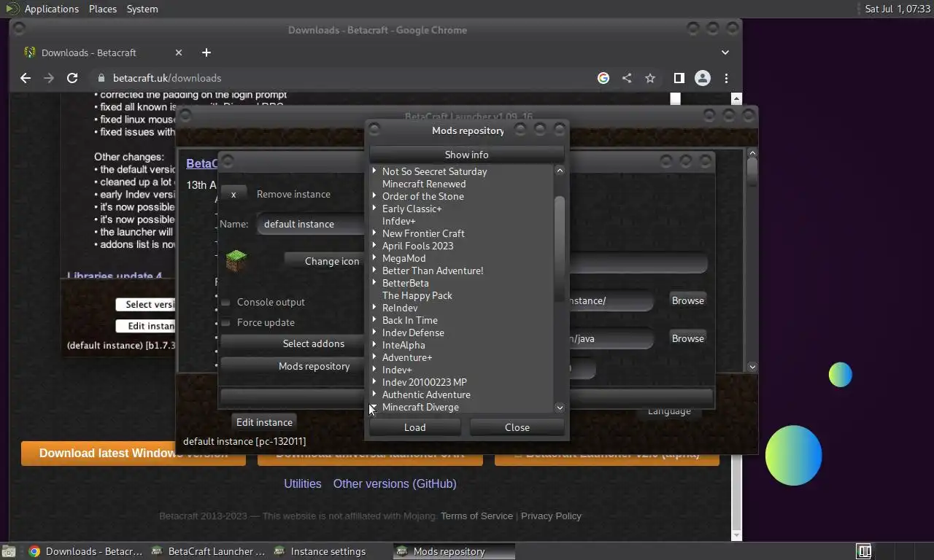Open new Chrome tab
The width and height of the screenshot is (934, 560).
[207, 52]
